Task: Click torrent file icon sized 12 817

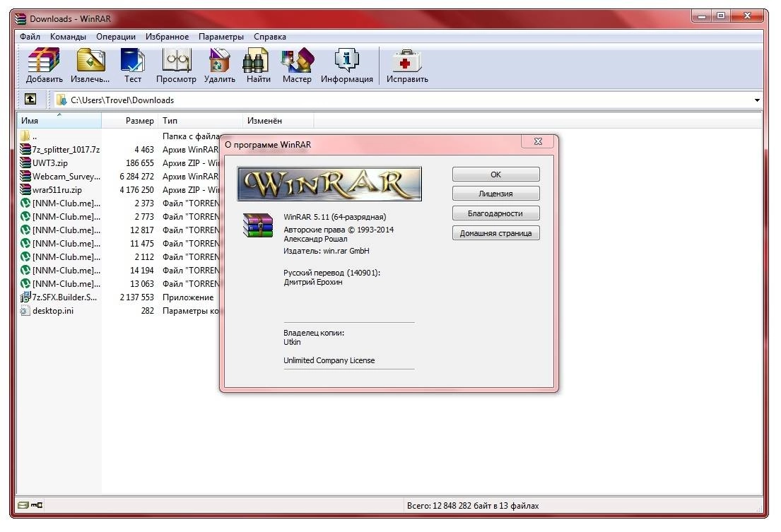Action: click(25, 230)
